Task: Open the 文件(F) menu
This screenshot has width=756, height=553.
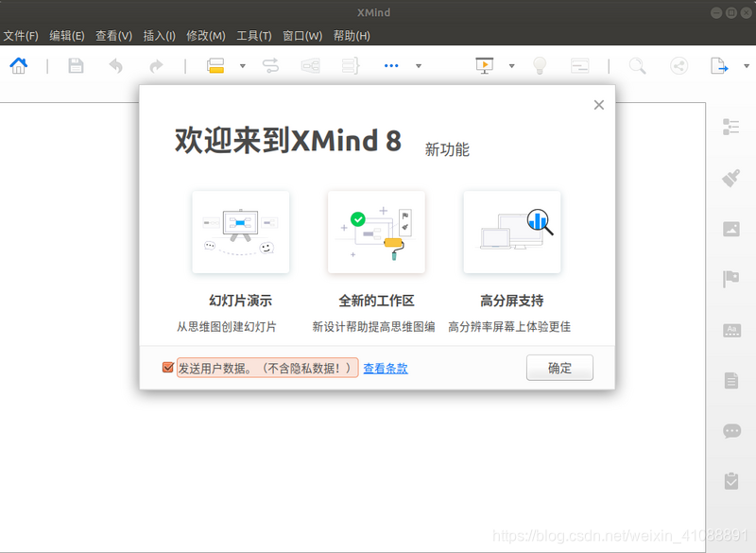Action: pos(21,36)
